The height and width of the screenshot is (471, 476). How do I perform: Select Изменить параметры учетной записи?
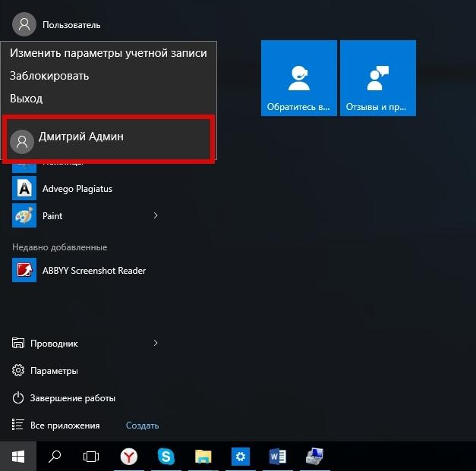click(x=109, y=53)
